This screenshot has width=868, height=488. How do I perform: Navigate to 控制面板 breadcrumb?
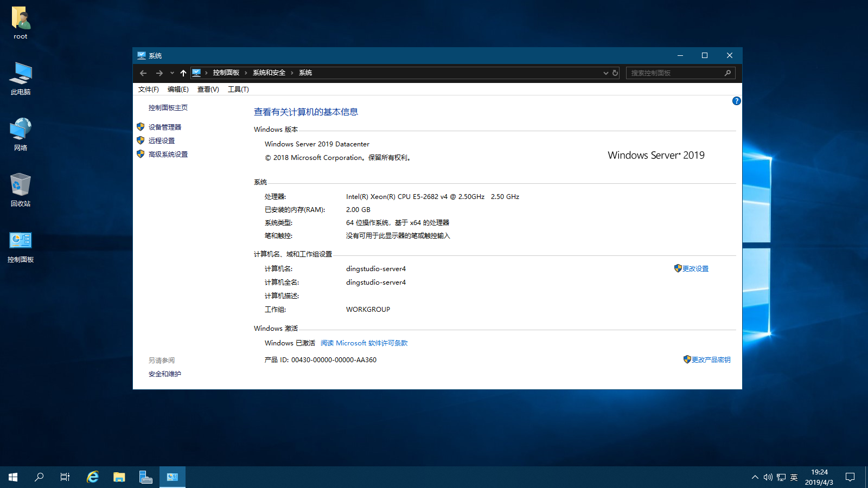(x=226, y=73)
